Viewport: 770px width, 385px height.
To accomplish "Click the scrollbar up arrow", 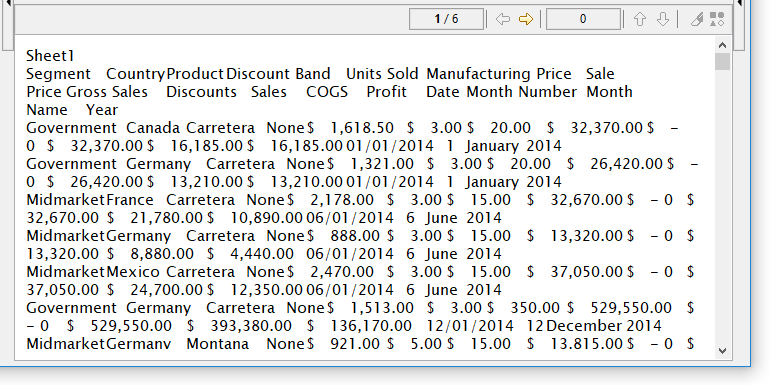I will tap(722, 45).
